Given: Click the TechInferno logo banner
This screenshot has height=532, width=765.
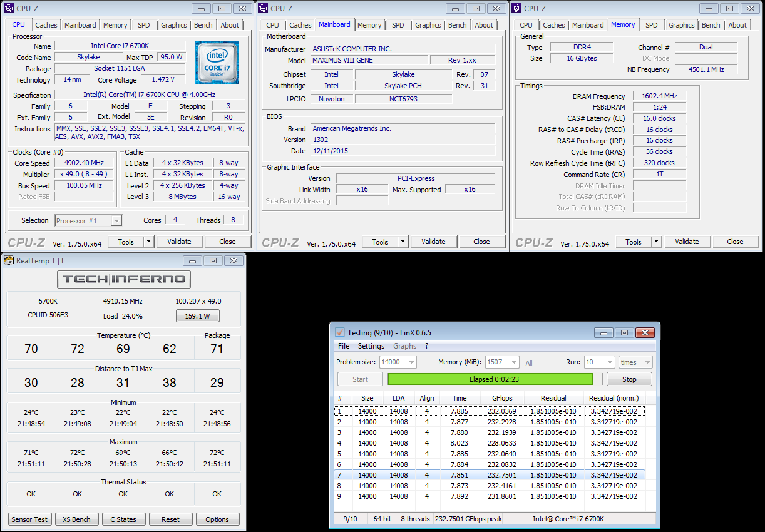Looking at the screenshot, I should tap(124, 279).
